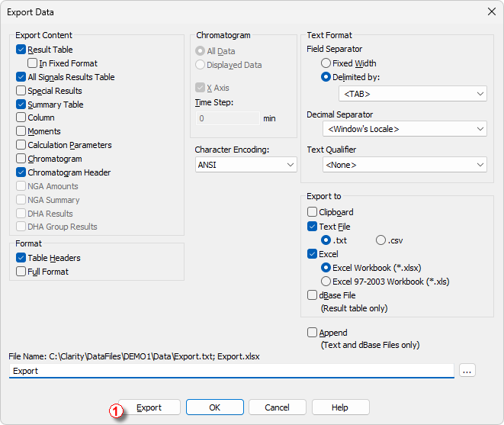The height and width of the screenshot is (425, 504).
Task: Click the Export file name input field
Action: coord(232,371)
